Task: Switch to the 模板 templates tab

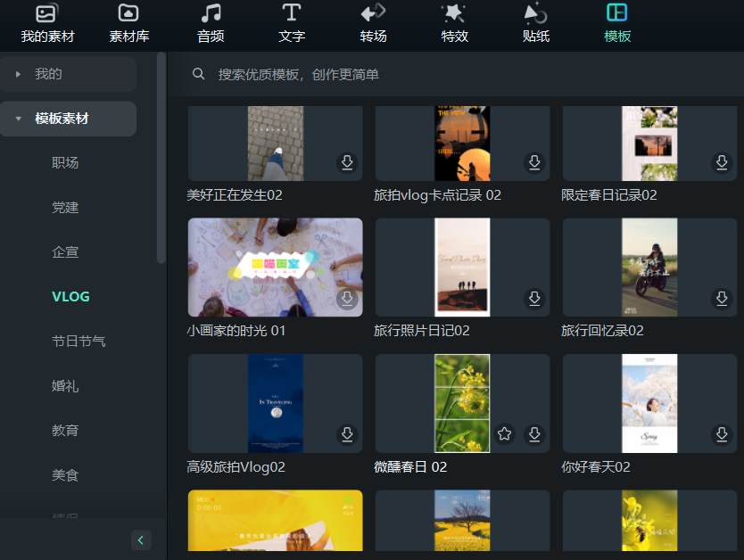Action: (x=616, y=23)
